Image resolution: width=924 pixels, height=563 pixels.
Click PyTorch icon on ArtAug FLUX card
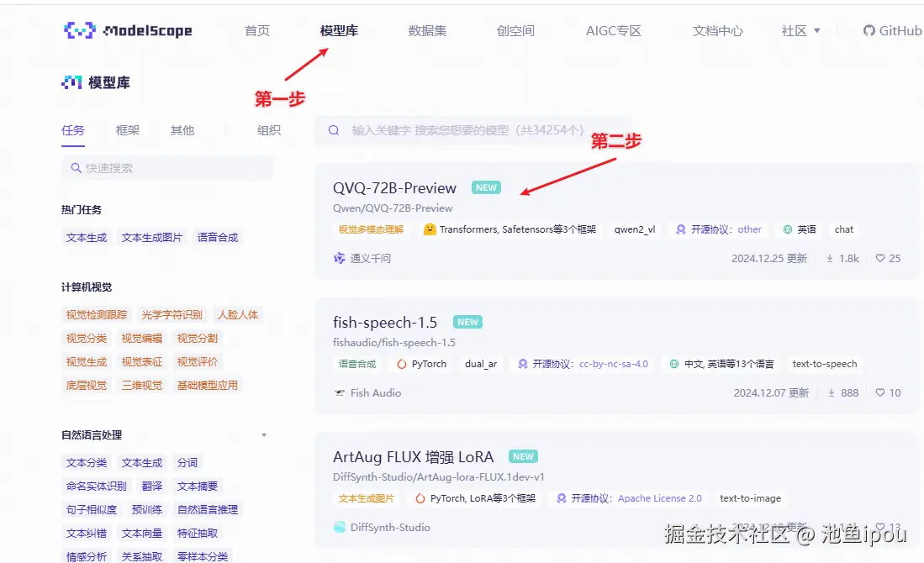point(420,498)
